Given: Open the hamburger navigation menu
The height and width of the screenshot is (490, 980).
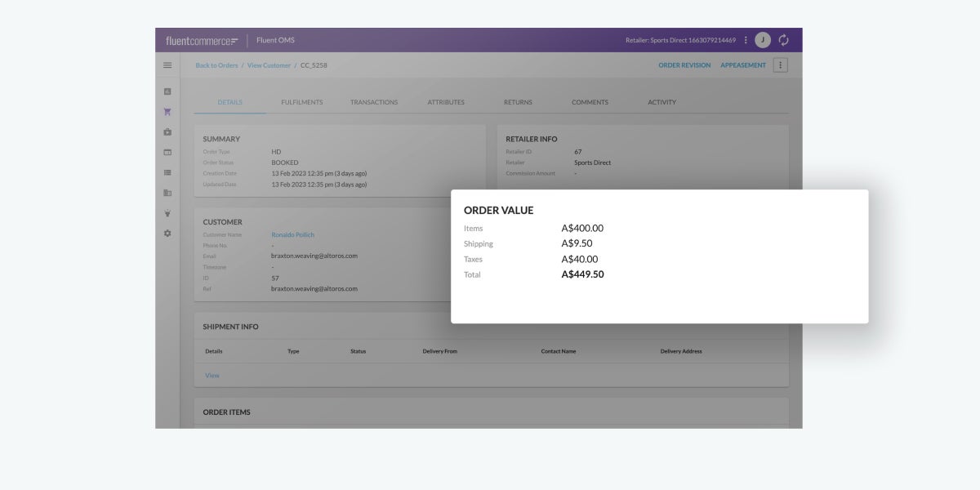Looking at the screenshot, I should pos(167,65).
